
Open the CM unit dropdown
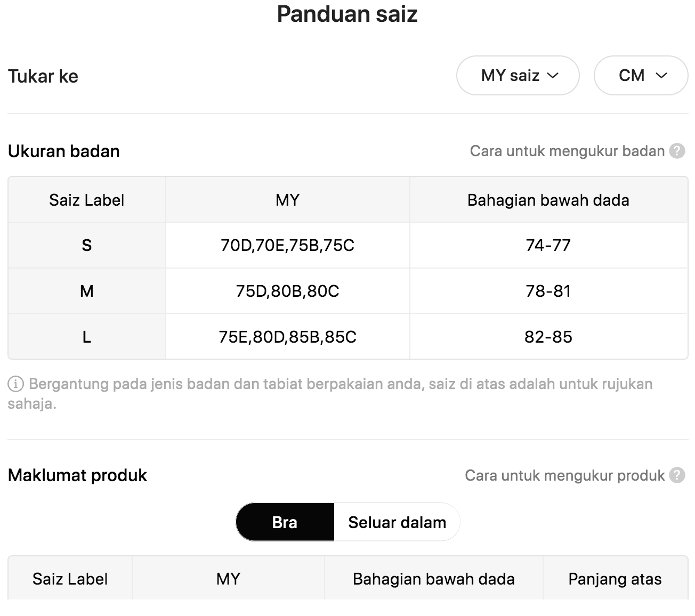pos(641,76)
